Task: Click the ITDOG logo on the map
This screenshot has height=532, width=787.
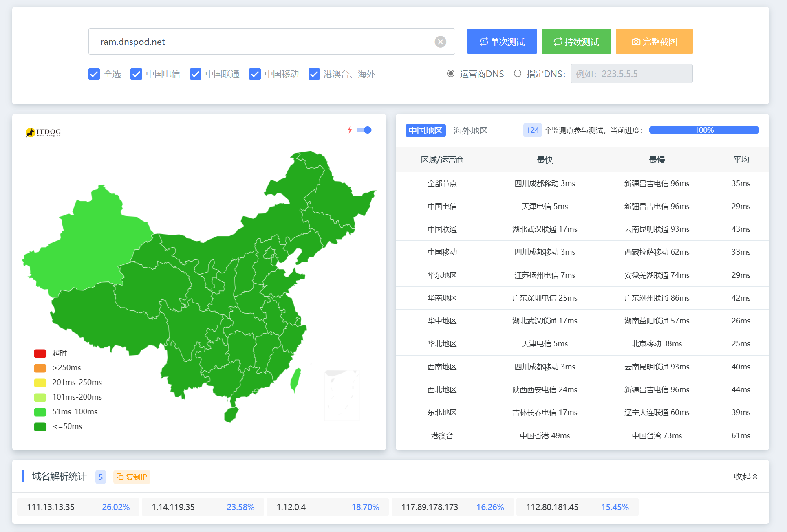Action: (x=43, y=132)
